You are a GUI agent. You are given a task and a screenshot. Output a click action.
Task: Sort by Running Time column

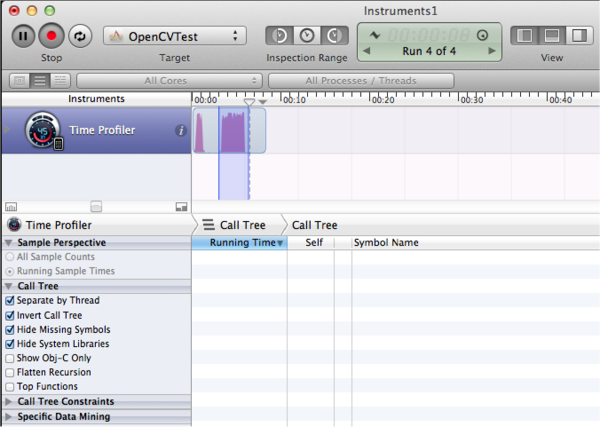(x=240, y=243)
